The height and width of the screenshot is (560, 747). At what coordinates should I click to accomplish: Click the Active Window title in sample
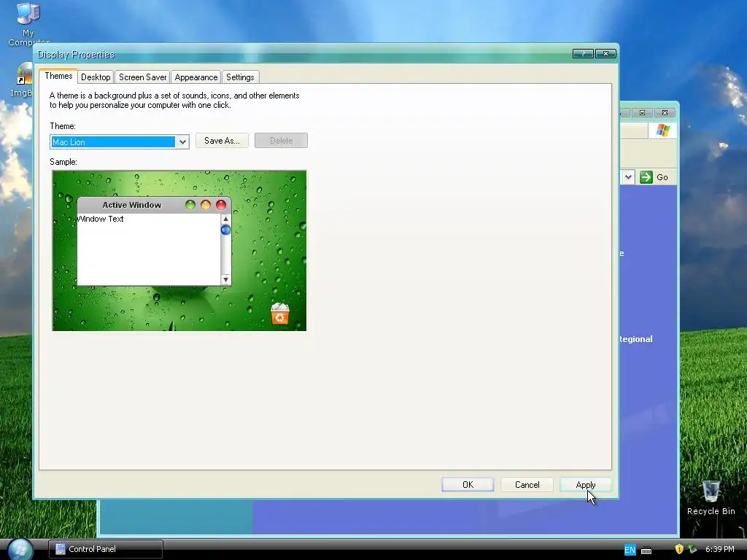tap(131, 205)
